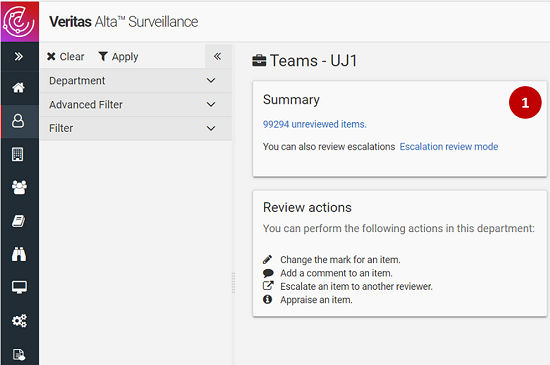Click 'Escalate an item to another reviewer.' text

(356, 286)
